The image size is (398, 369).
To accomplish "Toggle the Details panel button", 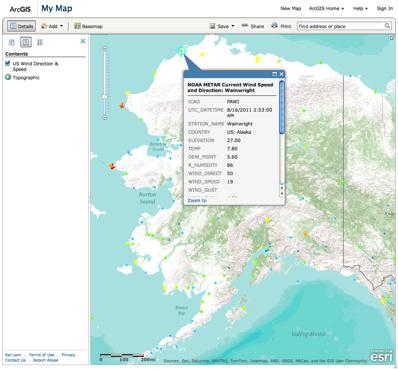I will [22, 26].
